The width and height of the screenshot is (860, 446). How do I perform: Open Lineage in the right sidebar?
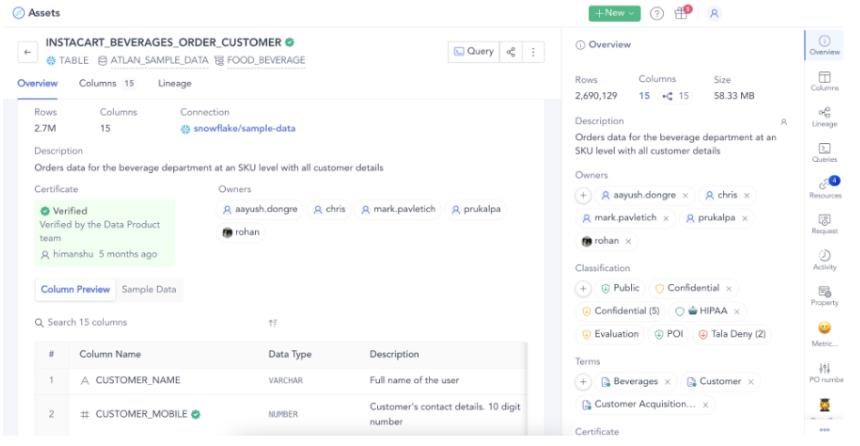click(824, 117)
